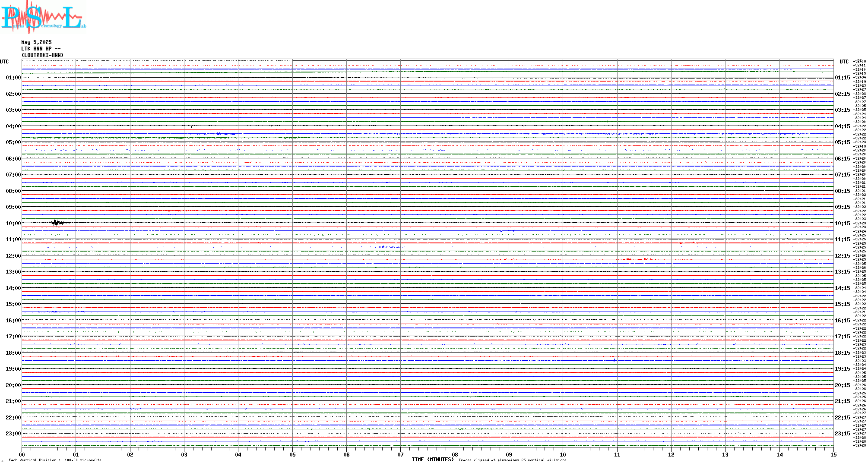The height and width of the screenshot is (466, 868).
Task: Click the 12 minute axis label
Action: click(x=672, y=454)
